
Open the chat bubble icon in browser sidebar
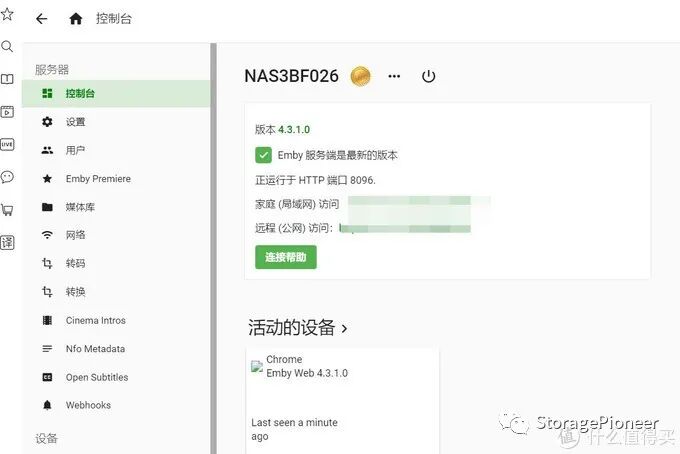pos(7,177)
